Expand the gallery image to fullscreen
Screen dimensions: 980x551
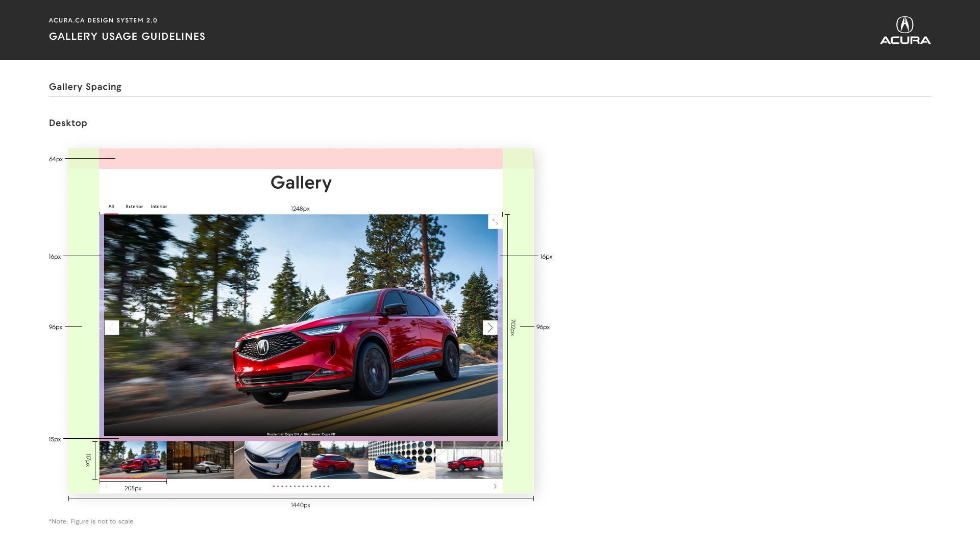click(x=495, y=221)
